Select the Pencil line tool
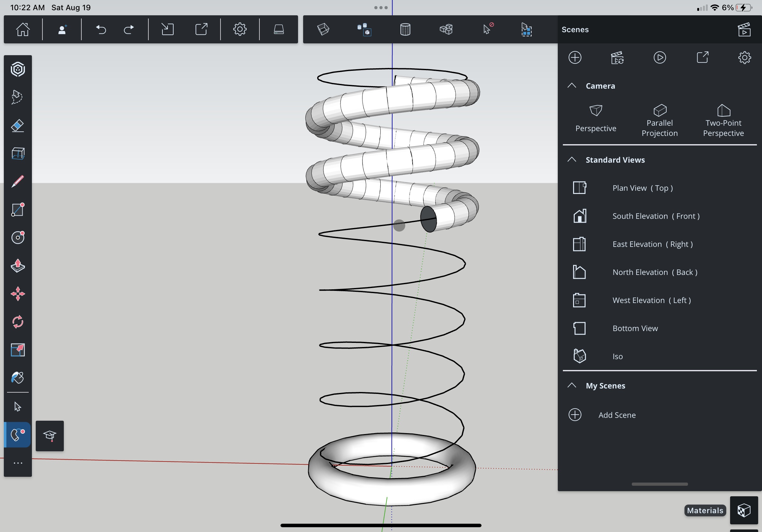Viewport: 762px width, 532px height. [18, 181]
